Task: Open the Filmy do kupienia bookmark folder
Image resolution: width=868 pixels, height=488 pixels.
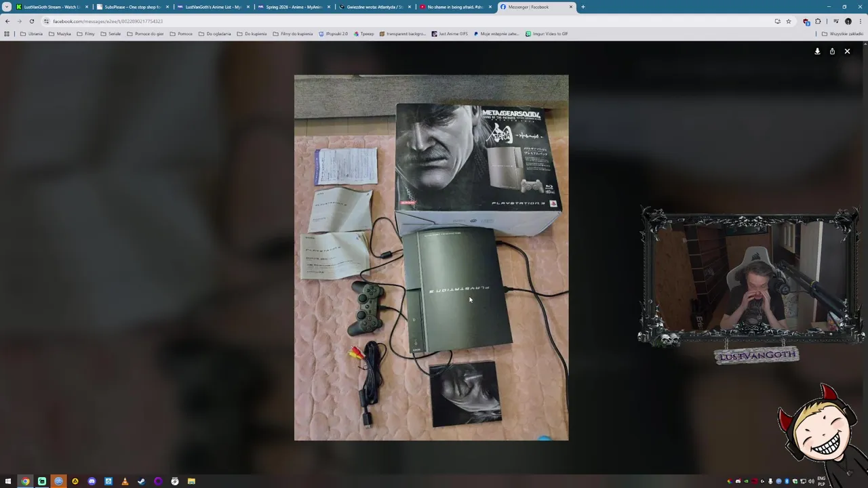Action: coord(292,33)
